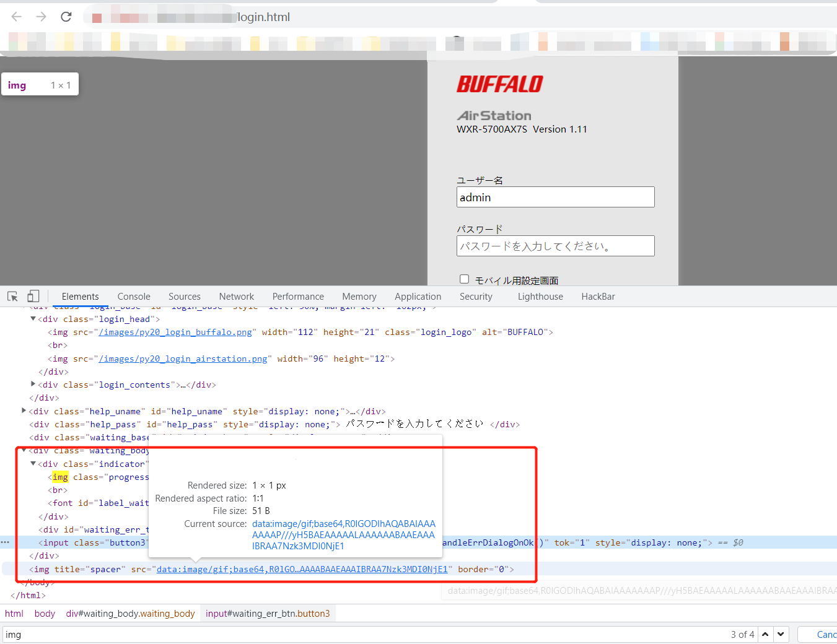This screenshot has width=837, height=644.
Task: Click the 'WXR-5700AX7S Version 1.11' text
Action: [x=522, y=129]
